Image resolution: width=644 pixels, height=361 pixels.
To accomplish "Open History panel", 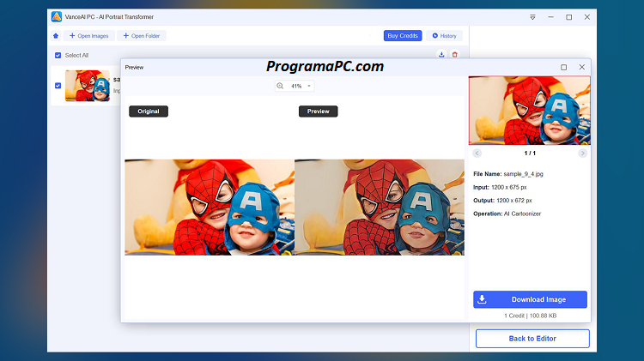I will (444, 36).
